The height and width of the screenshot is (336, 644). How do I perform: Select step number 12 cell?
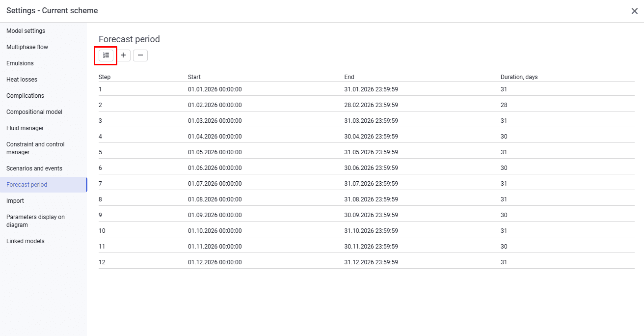coord(102,262)
